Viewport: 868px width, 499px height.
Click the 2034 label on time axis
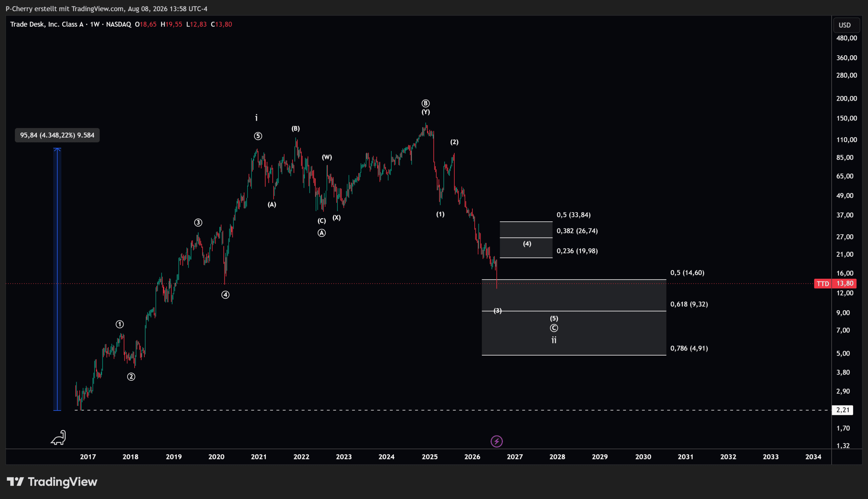coord(813,457)
